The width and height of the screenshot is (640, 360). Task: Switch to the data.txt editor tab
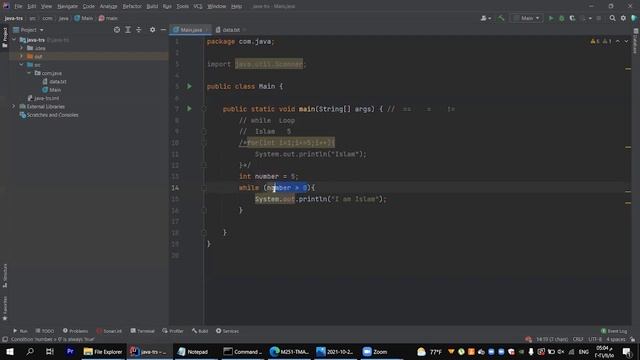(x=230, y=30)
